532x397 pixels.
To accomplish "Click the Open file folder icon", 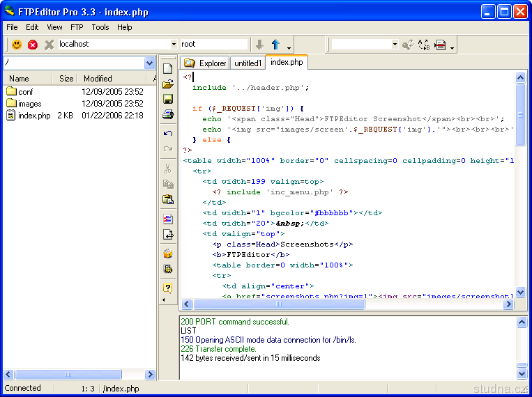I will coord(167,84).
